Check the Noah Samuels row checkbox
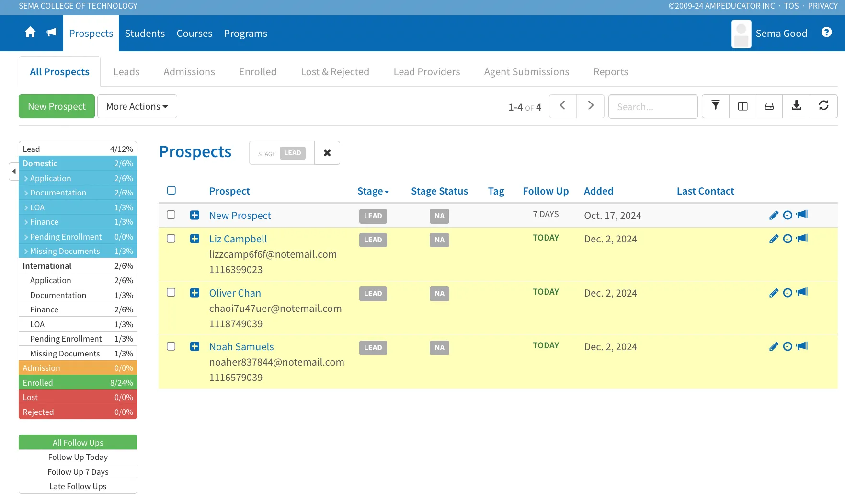Viewport: 845px width, 504px height. [x=171, y=346]
